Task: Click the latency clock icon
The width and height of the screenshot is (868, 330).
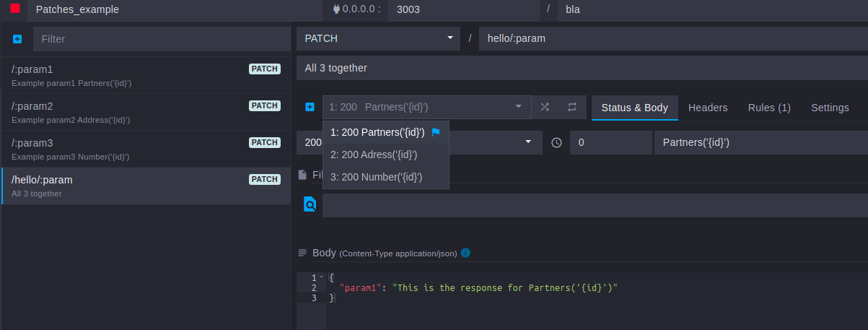Action: 556,143
